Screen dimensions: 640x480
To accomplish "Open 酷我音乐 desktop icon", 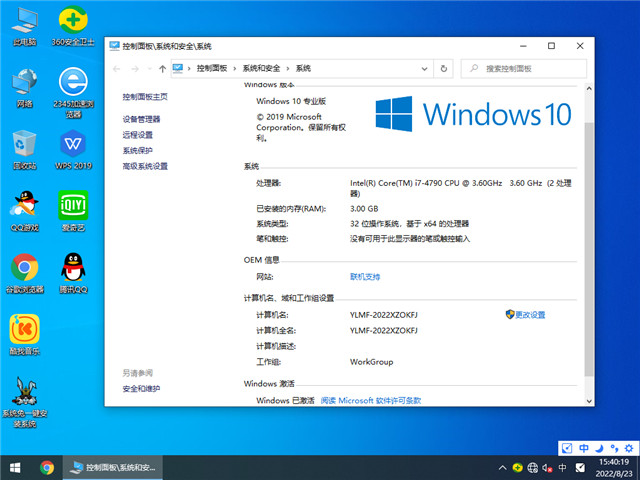I will [24, 335].
